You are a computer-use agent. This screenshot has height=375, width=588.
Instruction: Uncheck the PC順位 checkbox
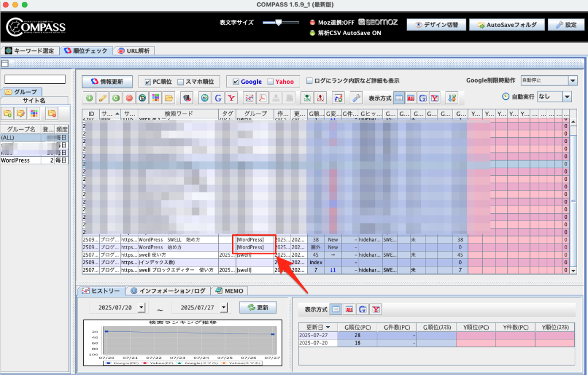click(x=148, y=82)
